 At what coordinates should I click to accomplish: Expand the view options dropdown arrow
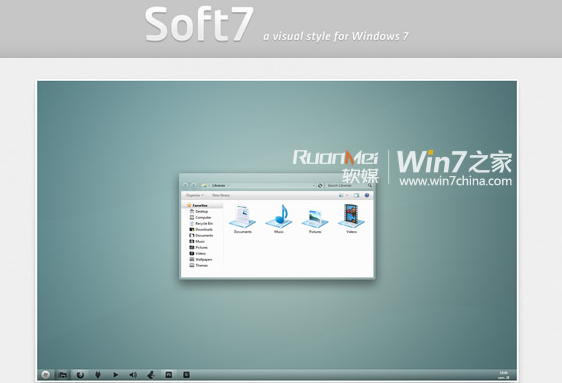(x=347, y=195)
